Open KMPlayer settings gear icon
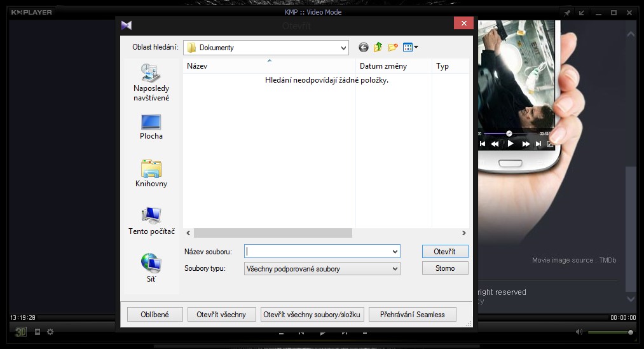The image size is (644, 349). [x=50, y=332]
